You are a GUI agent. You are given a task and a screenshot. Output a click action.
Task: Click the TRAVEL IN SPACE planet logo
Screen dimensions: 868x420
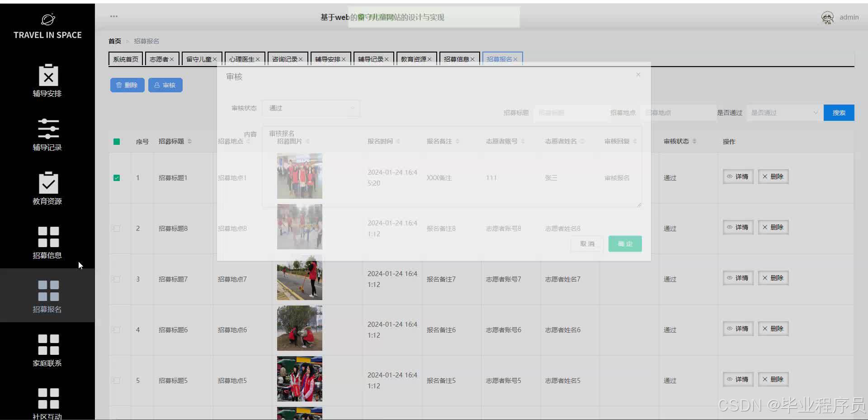(48, 19)
